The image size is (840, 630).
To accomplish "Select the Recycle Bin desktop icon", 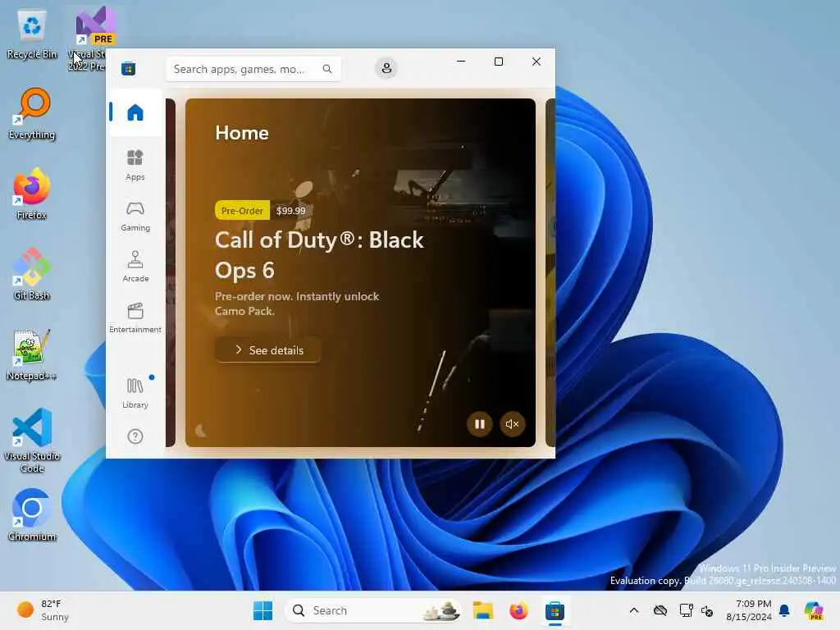I will coord(32,34).
